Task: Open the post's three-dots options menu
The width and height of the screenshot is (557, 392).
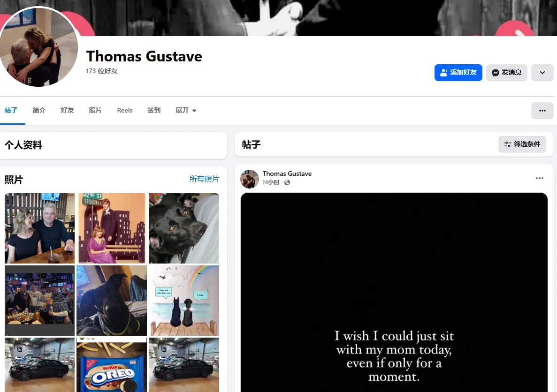Action: (x=539, y=178)
